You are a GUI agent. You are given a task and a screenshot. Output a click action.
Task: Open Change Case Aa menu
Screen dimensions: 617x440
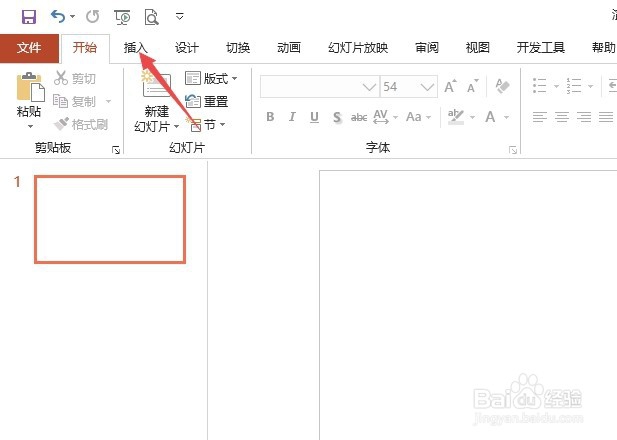tap(419, 117)
